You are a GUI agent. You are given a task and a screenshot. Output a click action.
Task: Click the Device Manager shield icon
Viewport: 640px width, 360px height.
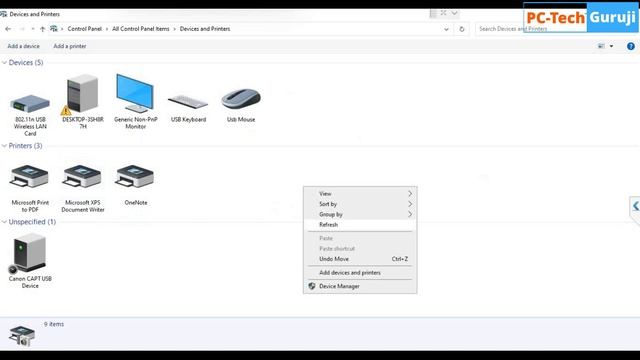(x=312, y=286)
